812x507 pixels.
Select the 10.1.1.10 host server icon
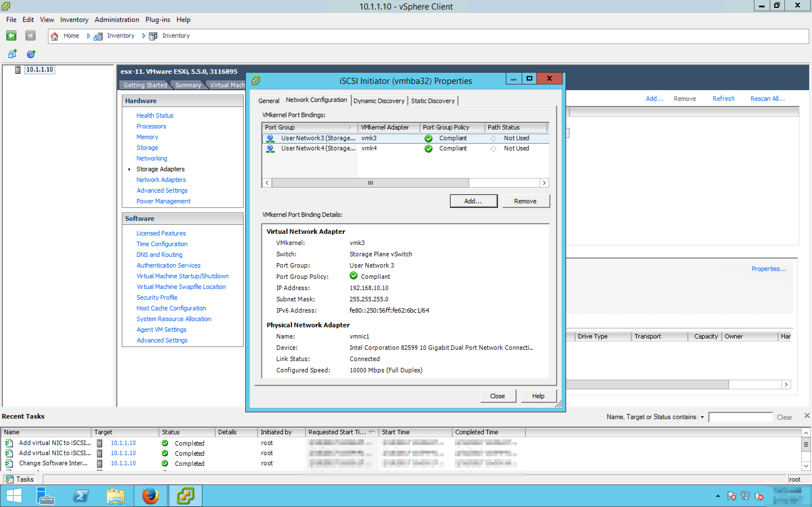pos(18,69)
